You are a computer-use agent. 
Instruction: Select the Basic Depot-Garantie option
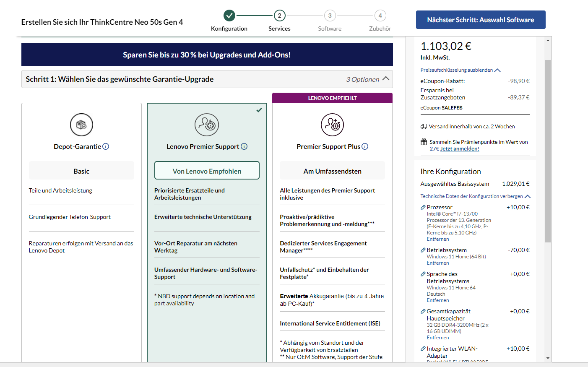[x=81, y=171]
